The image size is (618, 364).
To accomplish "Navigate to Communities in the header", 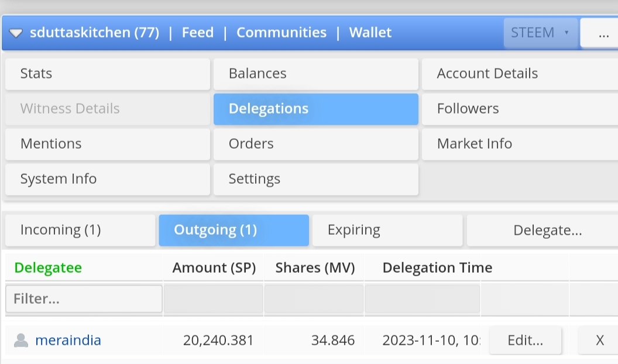I will coord(281,33).
